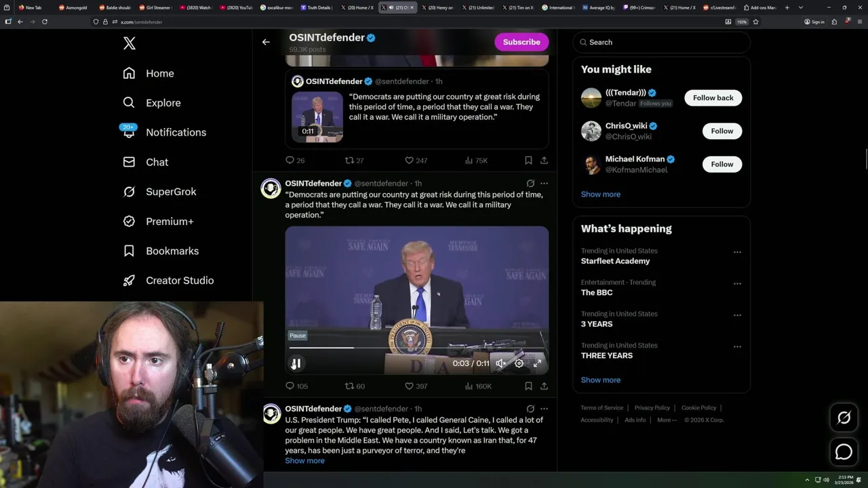Click the purple Subscribe button
868x488 pixels.
(x=521, y=42)
